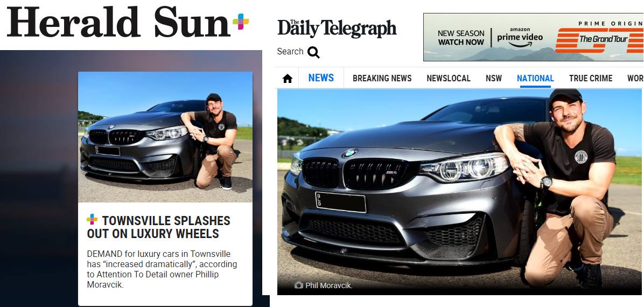Open the TRUE CRIME section
Viewport: 644px width, 307px height.
coord(591,78)
